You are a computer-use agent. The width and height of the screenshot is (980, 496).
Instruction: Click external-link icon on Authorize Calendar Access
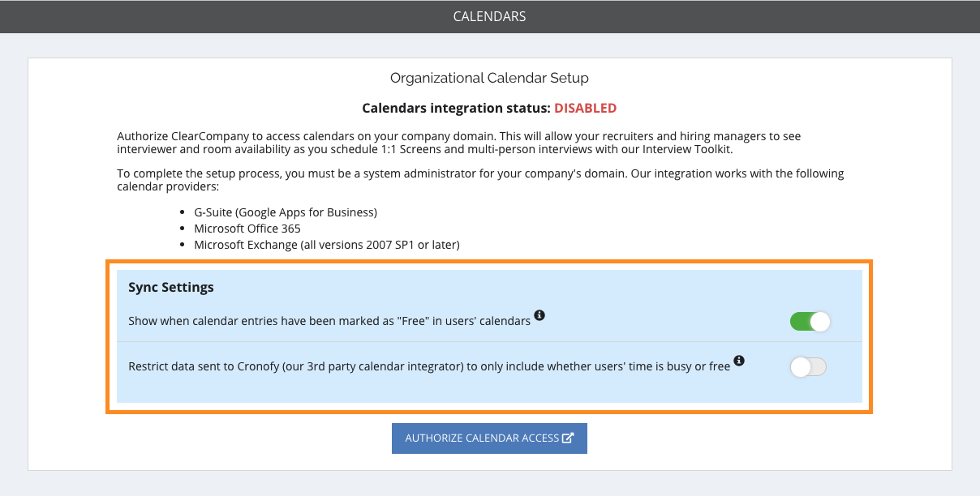568,438
